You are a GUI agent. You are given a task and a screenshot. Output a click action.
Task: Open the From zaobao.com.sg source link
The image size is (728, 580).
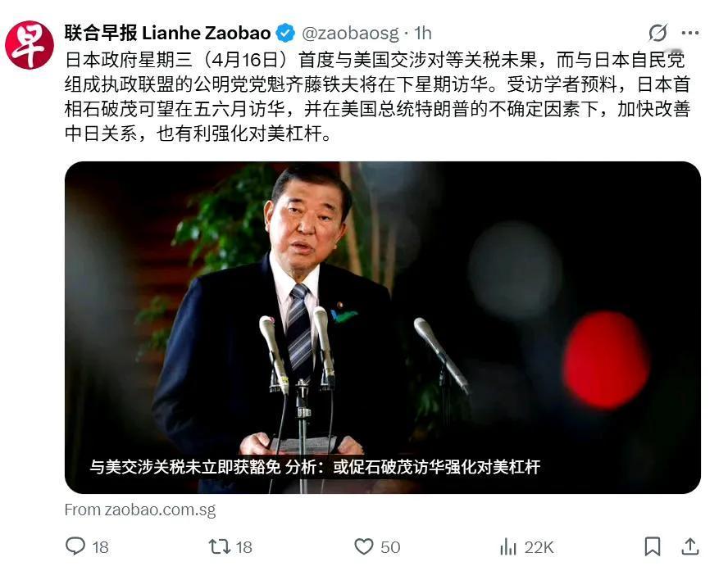tap(140, 510)
